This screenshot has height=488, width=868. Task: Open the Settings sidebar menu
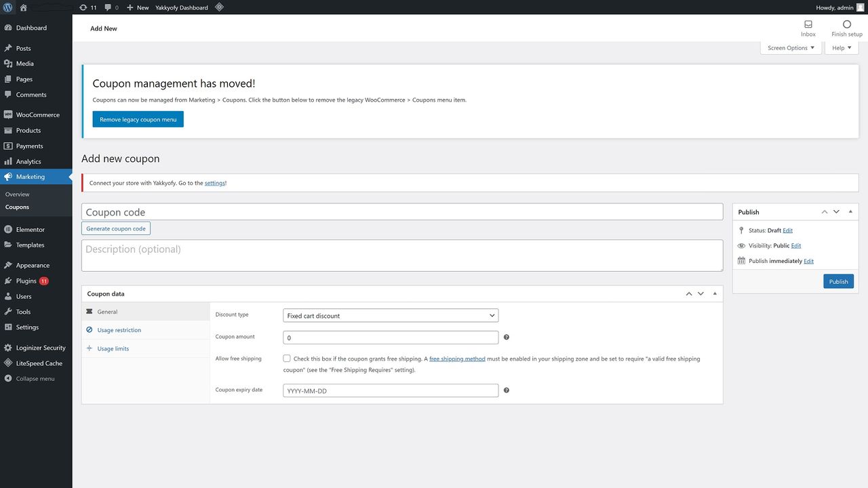point(36,327)
